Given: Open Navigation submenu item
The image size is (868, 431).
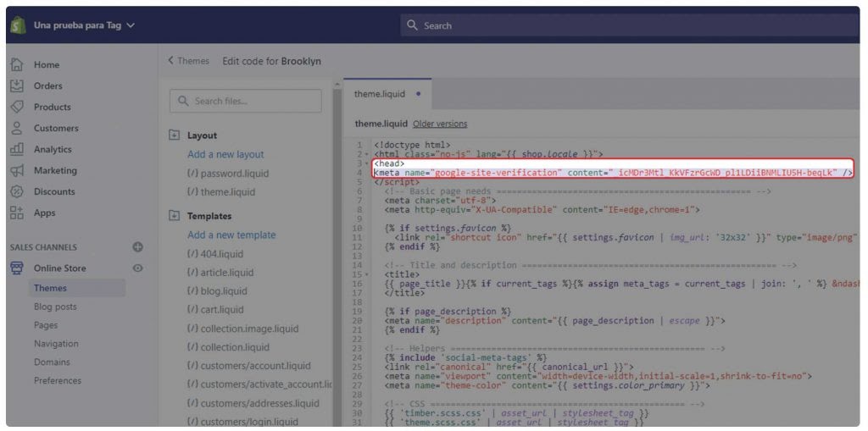Looking at the screenshot, I should pos(56,344).
